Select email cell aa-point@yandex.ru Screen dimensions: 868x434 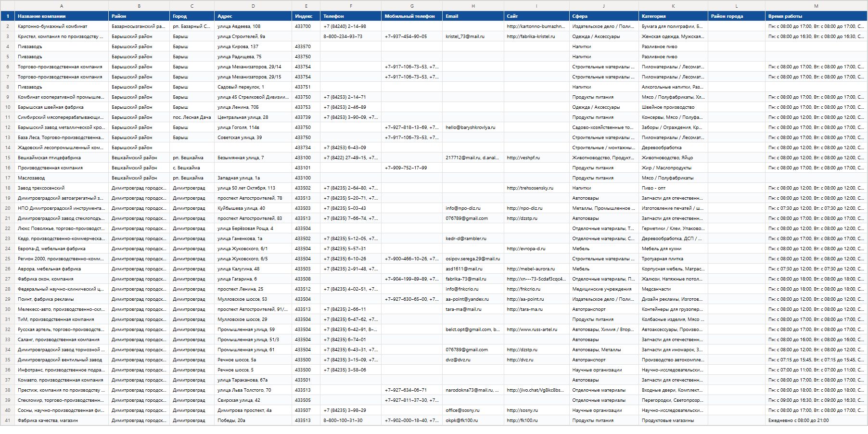pos(473,299)
